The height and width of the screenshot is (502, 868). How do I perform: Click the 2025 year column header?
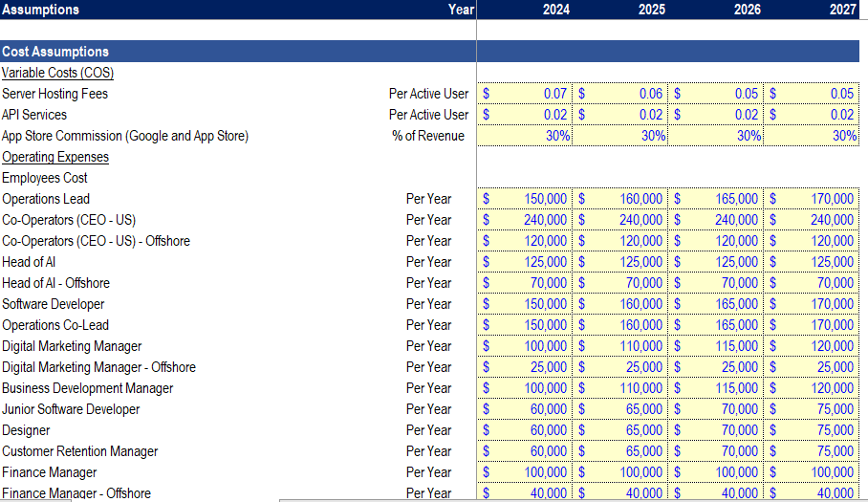tap(652, 10)
